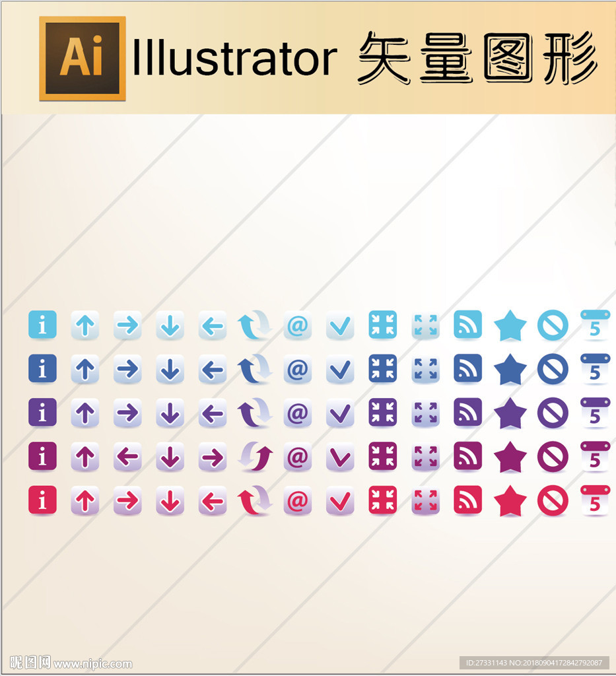The height and width of the screenshot is (676, 616).
Task: Click the red calendar 5 icon
Action: (x=596, y=500)
